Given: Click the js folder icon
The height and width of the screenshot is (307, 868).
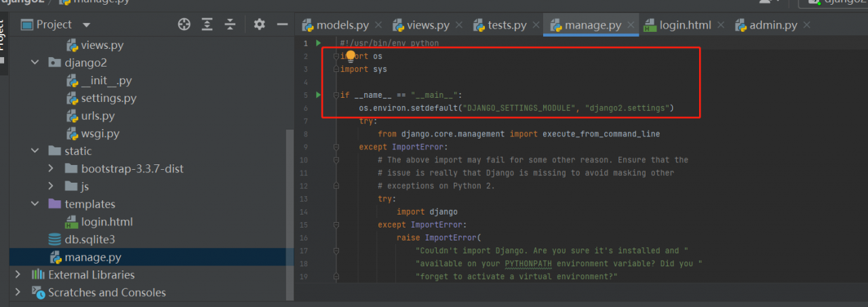Looking at the screenshot, I should (x=71, y=186).
